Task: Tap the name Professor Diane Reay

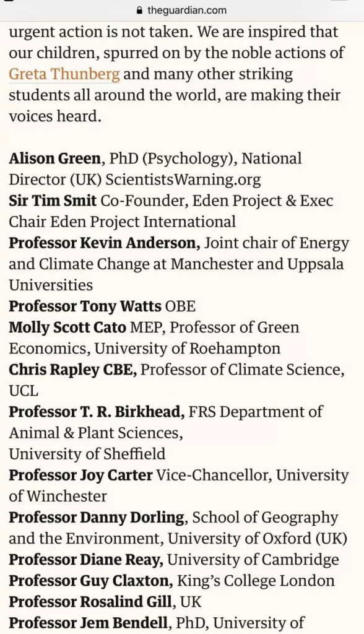Action: 86,560
